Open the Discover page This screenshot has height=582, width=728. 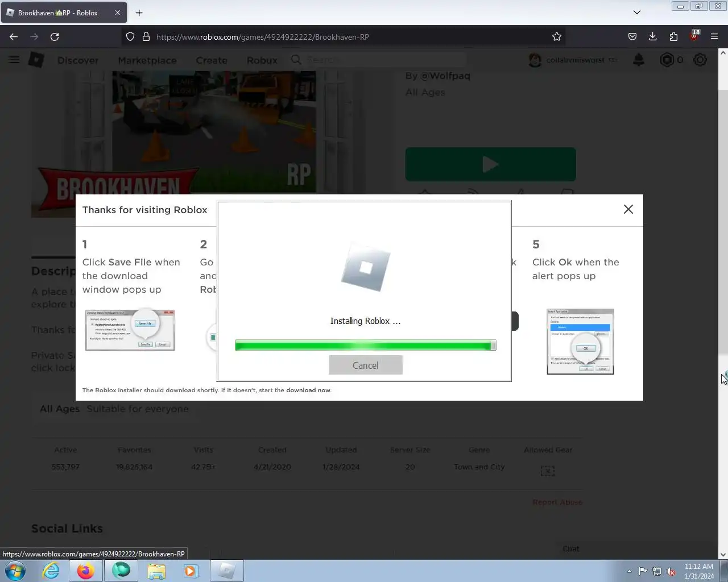coord(78,60)
